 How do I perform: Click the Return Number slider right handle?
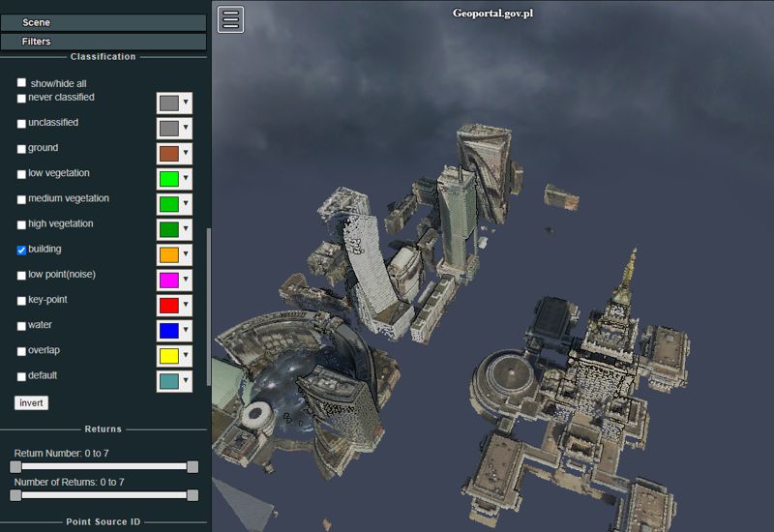click(193, 466)
